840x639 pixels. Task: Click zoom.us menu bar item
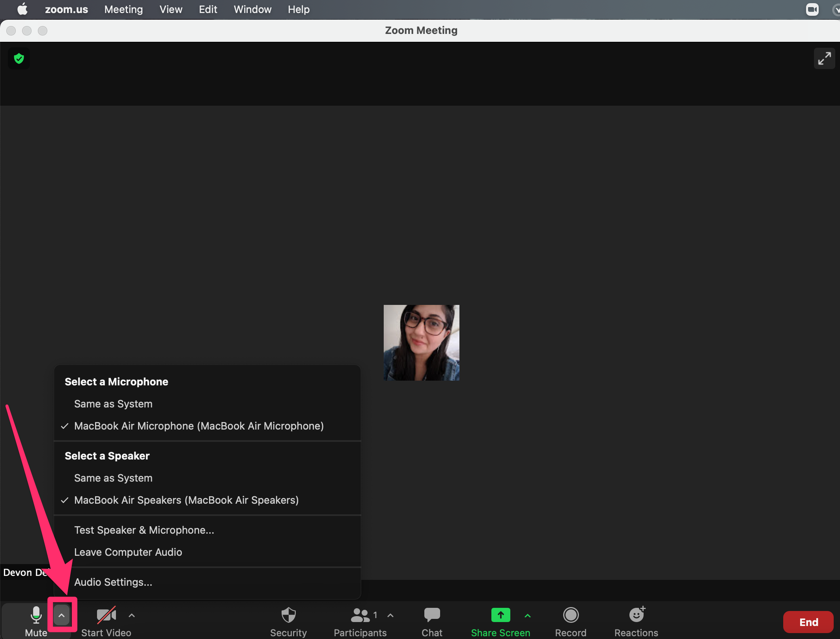tap(66, 9)
